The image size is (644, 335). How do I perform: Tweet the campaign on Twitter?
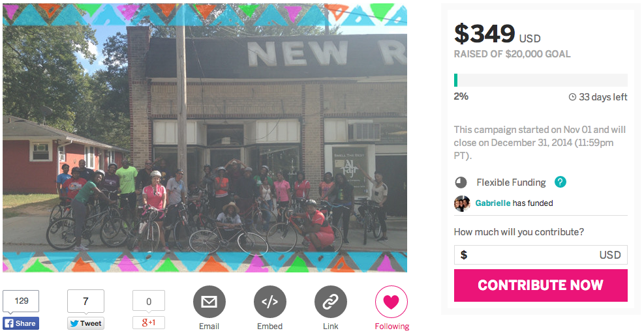click(x=85, y=323)
